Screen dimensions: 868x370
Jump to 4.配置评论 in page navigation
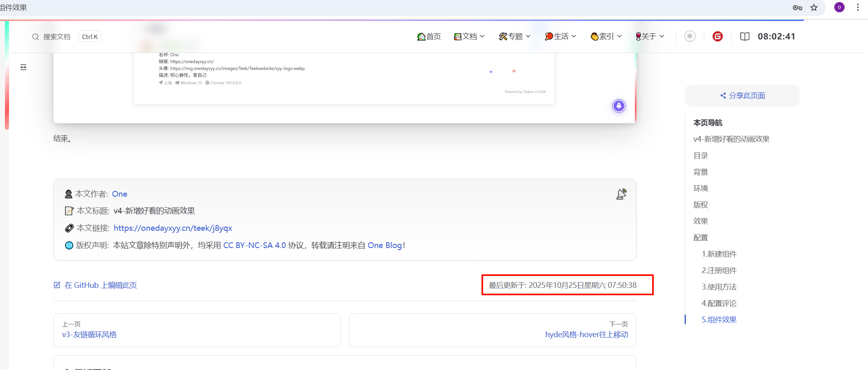point(719,303)
